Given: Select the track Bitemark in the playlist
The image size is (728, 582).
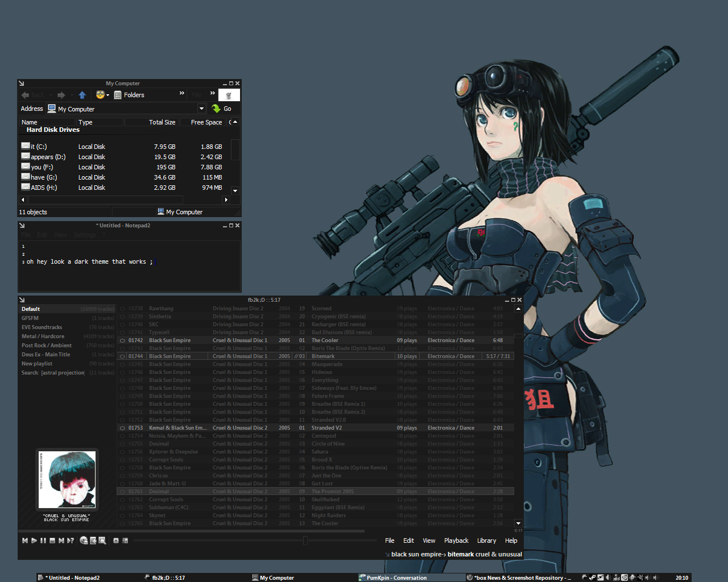Looking at the screenshot, I should pos(316,356).
